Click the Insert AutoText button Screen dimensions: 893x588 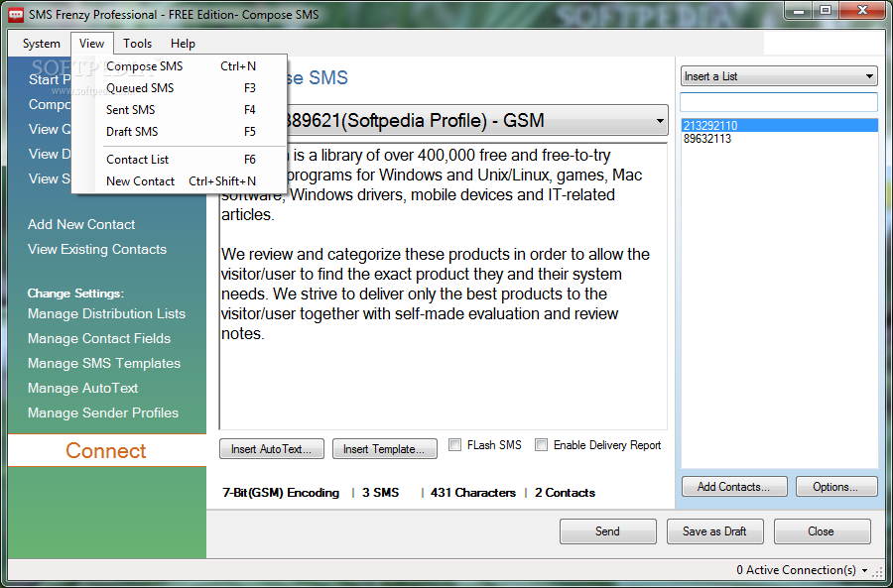272,449
